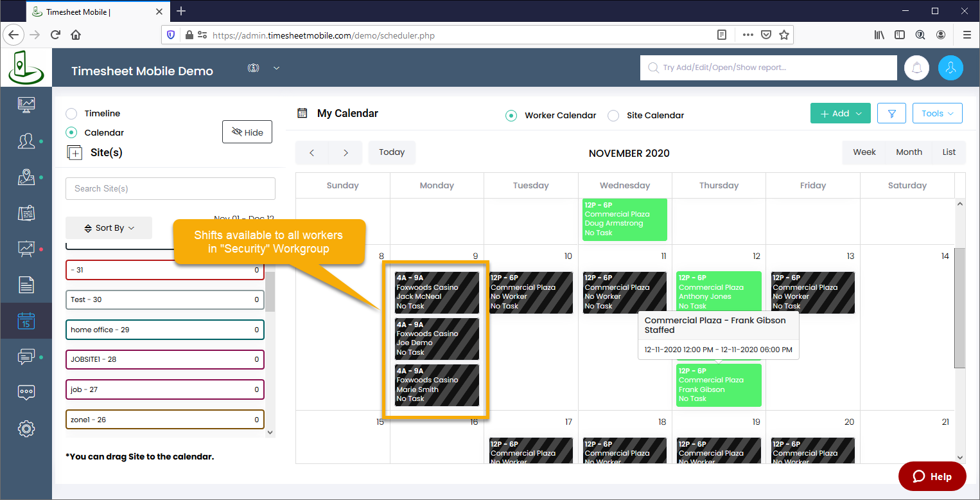Click the notifications bell icon
980x500 pixels.
pos(916,67)
